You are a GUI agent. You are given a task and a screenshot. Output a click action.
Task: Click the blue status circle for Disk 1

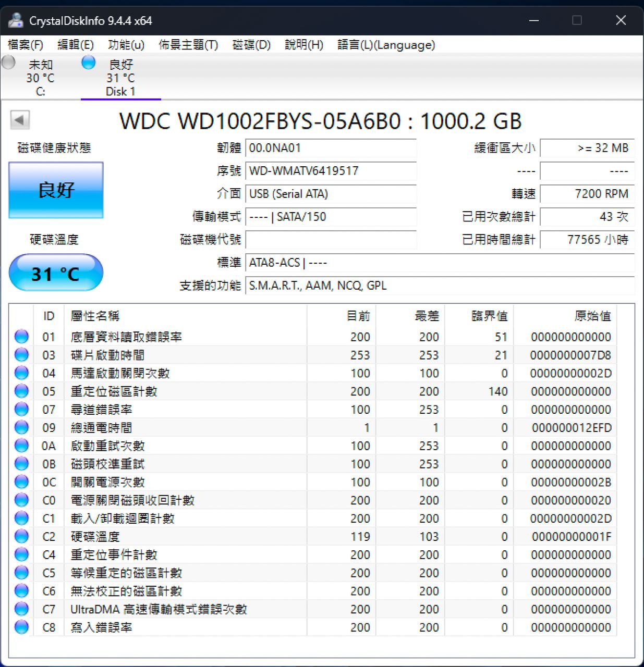(89, 63)
